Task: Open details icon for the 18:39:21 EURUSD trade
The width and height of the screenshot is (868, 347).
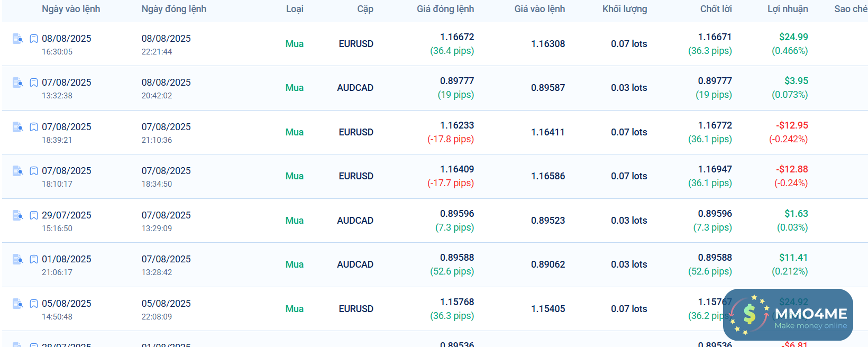Action: (x=17, y=127)
